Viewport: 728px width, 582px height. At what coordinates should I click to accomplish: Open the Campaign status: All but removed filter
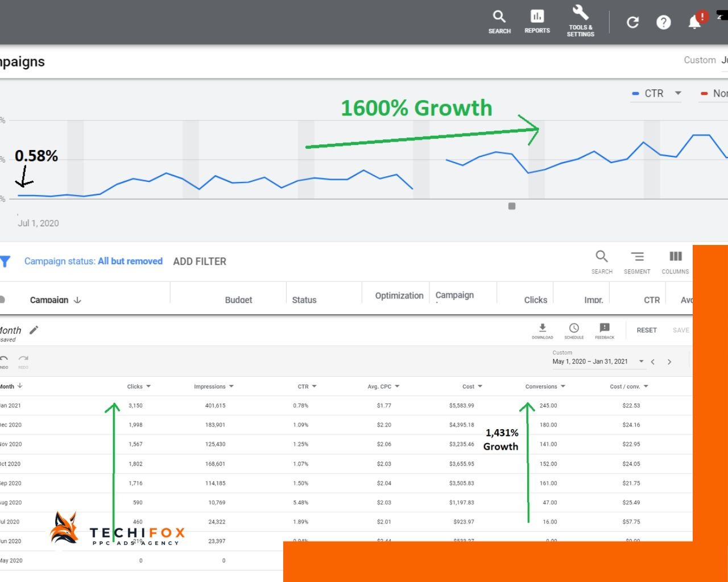click(x=93, y=261)
